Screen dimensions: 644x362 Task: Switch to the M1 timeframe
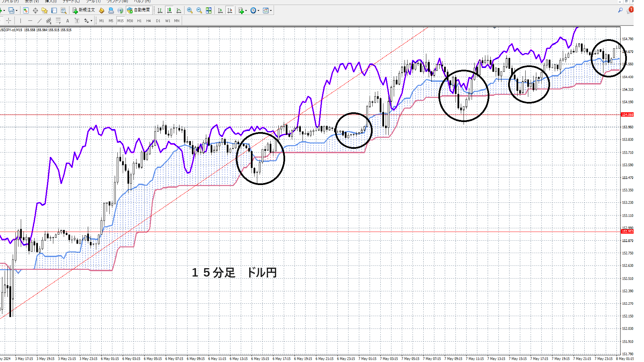click(x=102, y=21)
